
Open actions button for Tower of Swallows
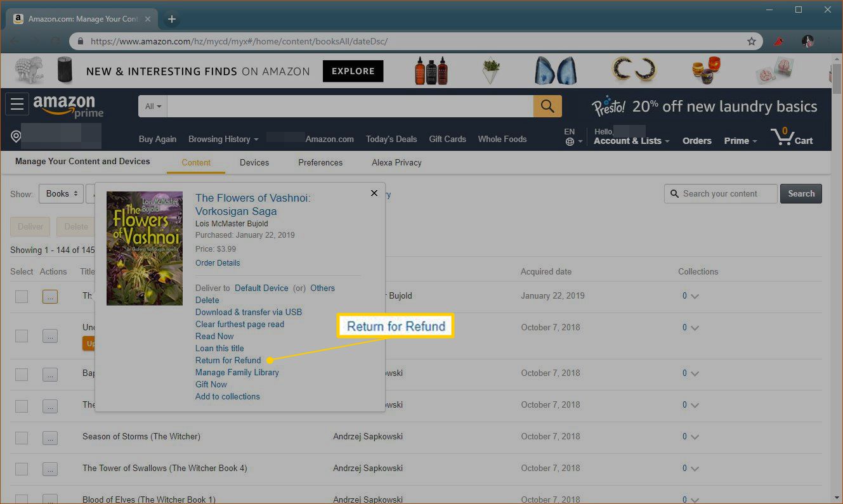(x=50, y=469)
